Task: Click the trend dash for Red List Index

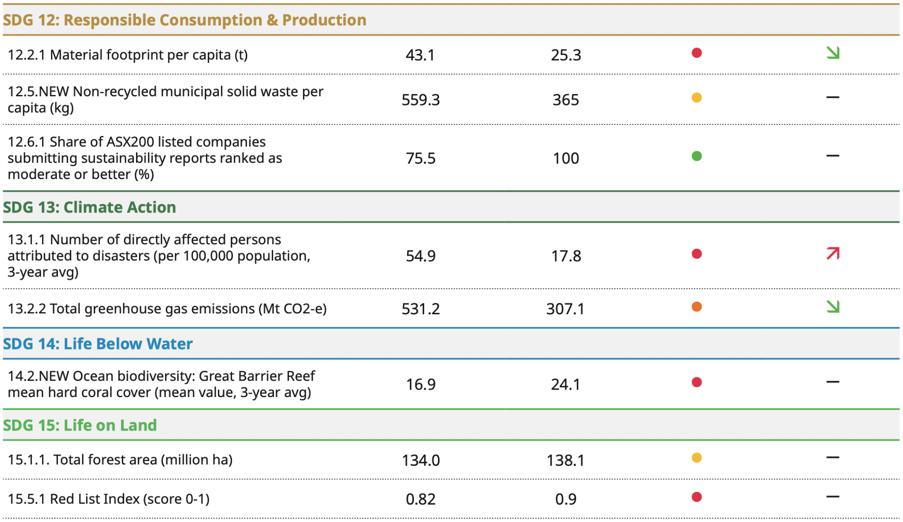Action: (832, 497)
